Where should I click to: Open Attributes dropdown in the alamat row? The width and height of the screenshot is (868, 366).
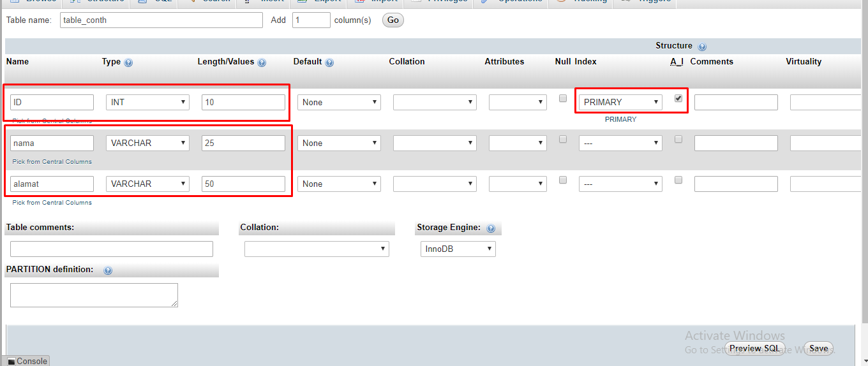point(518,184)
